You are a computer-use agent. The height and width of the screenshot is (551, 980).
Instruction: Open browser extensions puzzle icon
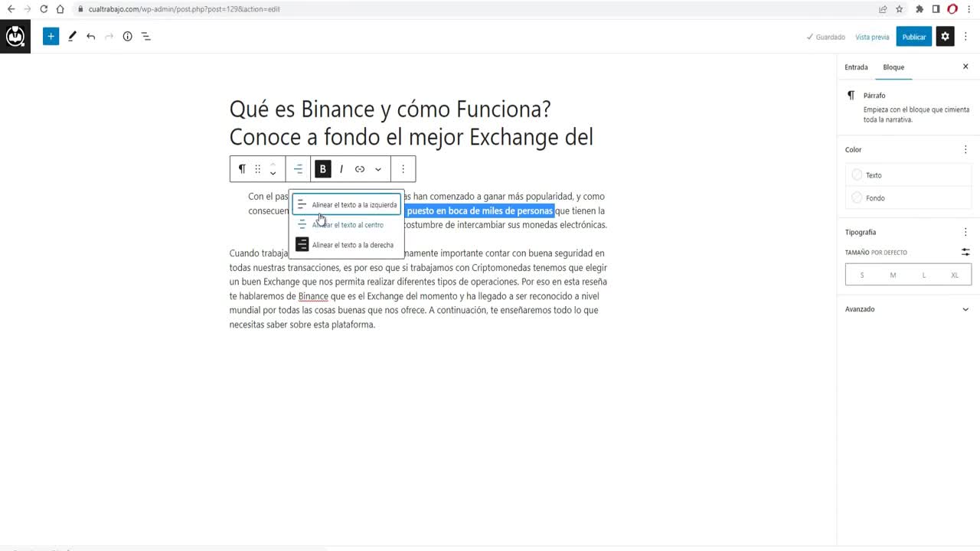(x=920, y=9)
